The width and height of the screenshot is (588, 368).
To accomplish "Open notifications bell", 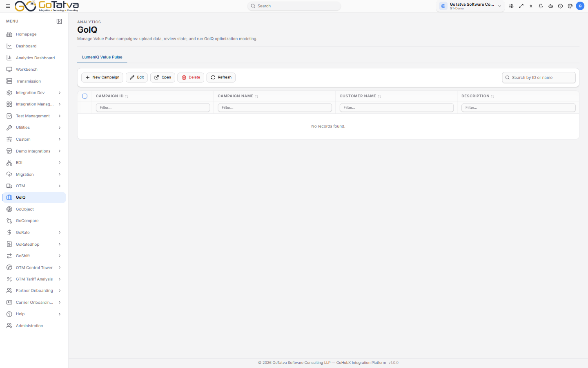I will 541,6.
